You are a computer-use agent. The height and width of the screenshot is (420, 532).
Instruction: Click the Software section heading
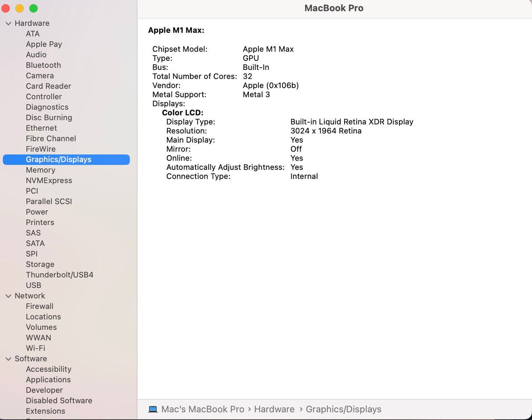click(31, 359)
